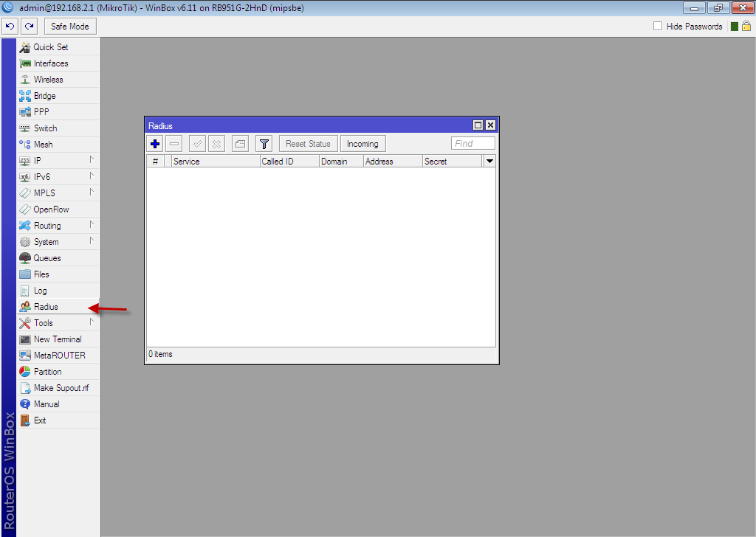
Task: Open the Files section
Action: pyautogui.click(x=58, y=274)
